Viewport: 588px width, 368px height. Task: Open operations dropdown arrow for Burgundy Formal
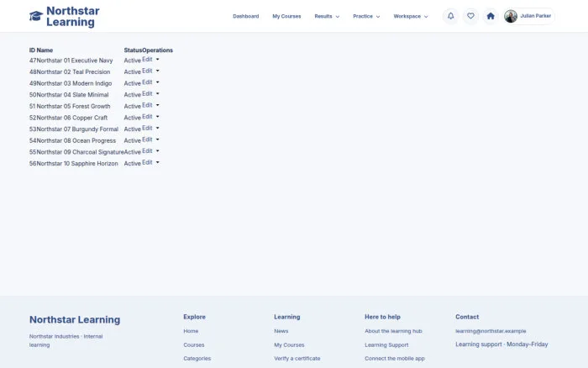pos(158,128)
